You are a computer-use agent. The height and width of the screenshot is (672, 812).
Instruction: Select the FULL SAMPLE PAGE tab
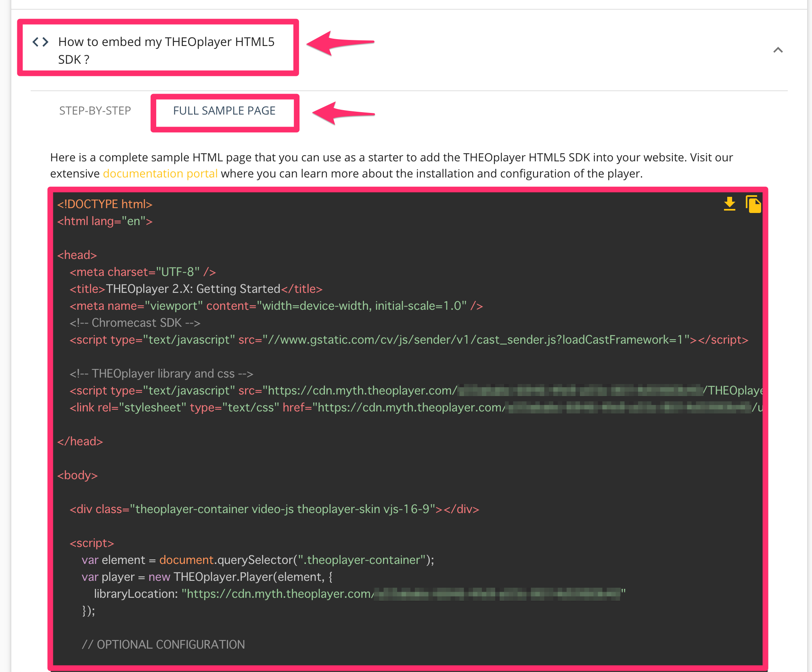224,111
